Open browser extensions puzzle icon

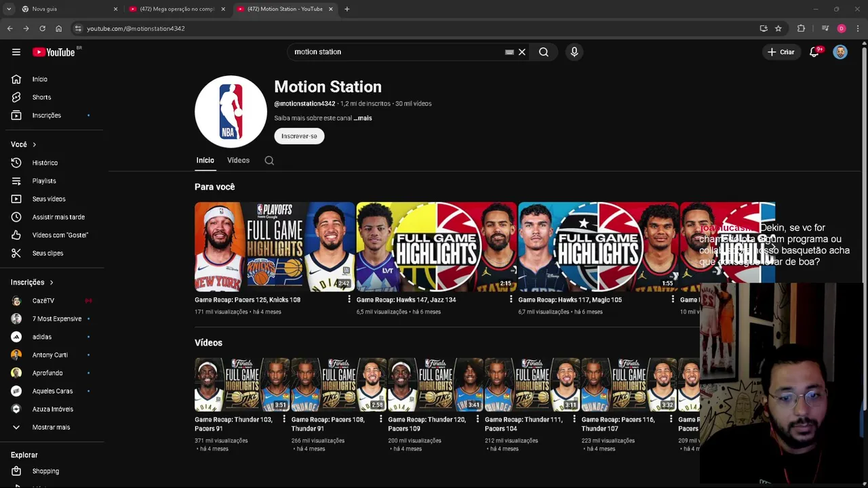(801, 28)
